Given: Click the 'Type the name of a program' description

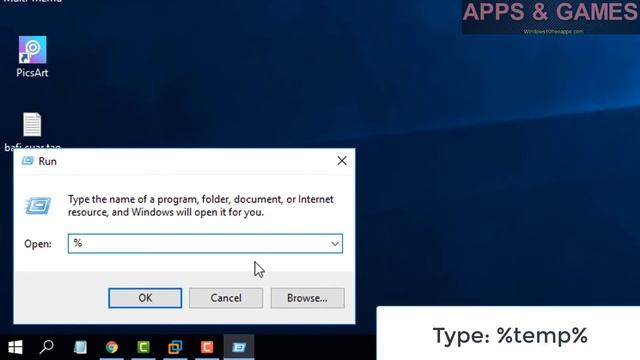Looking at the screenshot, I should (x=200, y=206).
